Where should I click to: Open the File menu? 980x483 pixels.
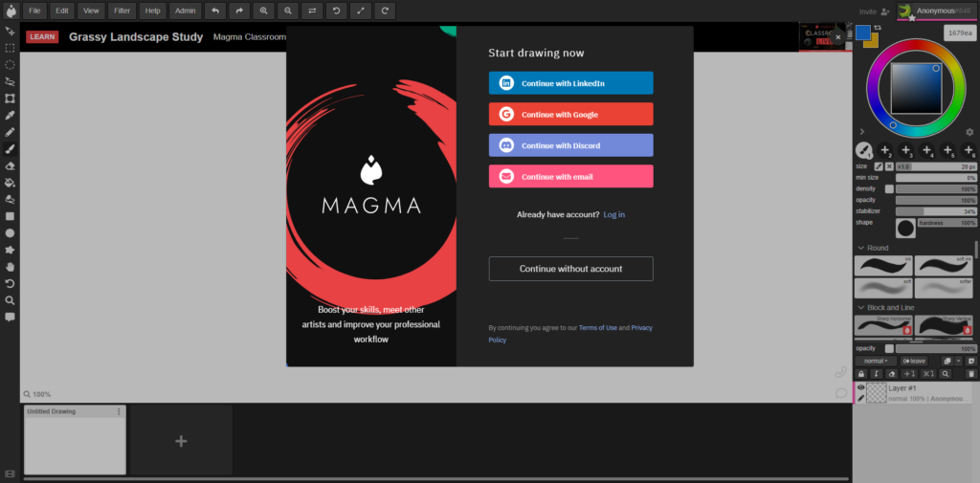34,11
